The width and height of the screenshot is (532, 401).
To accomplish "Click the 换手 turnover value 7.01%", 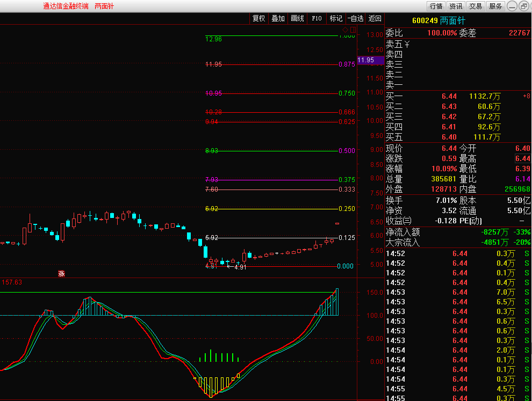I will 446,200.
